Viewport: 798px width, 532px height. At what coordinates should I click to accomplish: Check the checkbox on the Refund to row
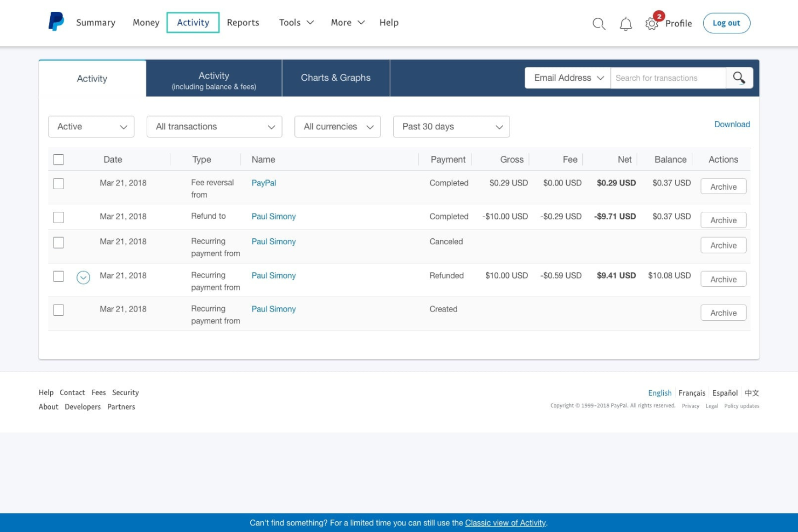point(59,217)
